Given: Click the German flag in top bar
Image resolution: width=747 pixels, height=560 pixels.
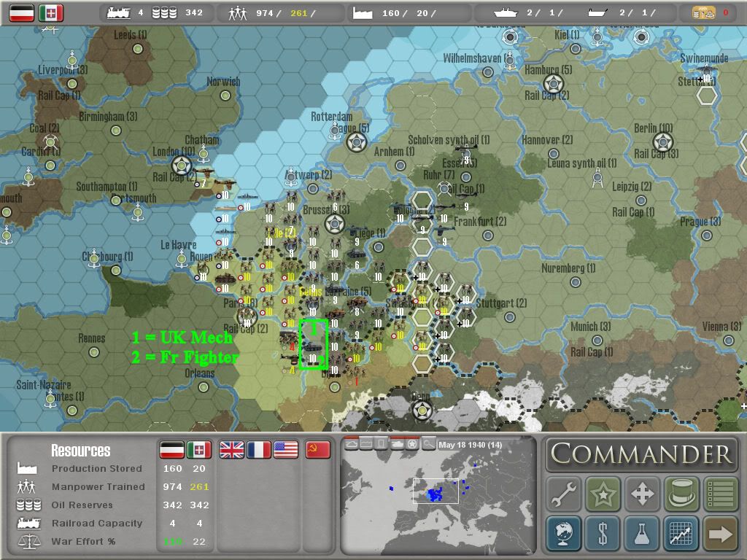Looking at the screenshot, I should click(x=22, y=12).
